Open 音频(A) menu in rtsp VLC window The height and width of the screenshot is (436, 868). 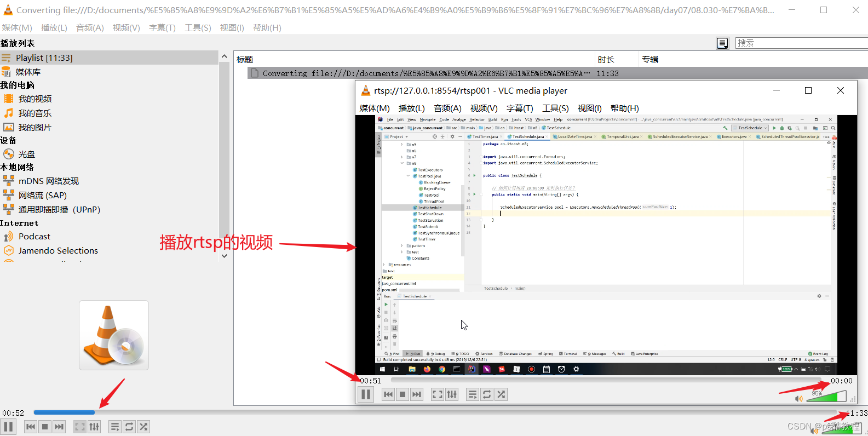[447, 108]
